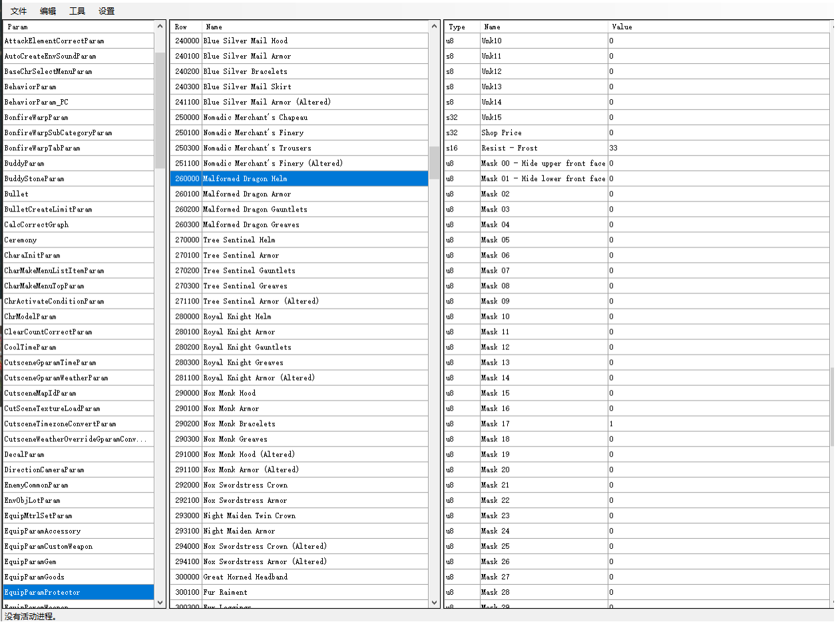Select the ChrModelParam entry
Screen dimensions: 840x626
click(31, 317)
